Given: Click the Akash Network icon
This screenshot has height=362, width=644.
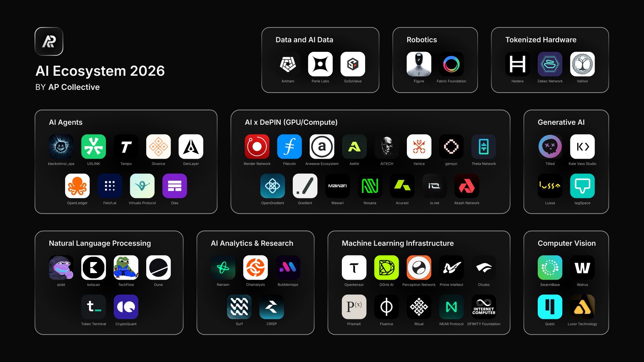Looking at the screenshot, I should point(467,186).
